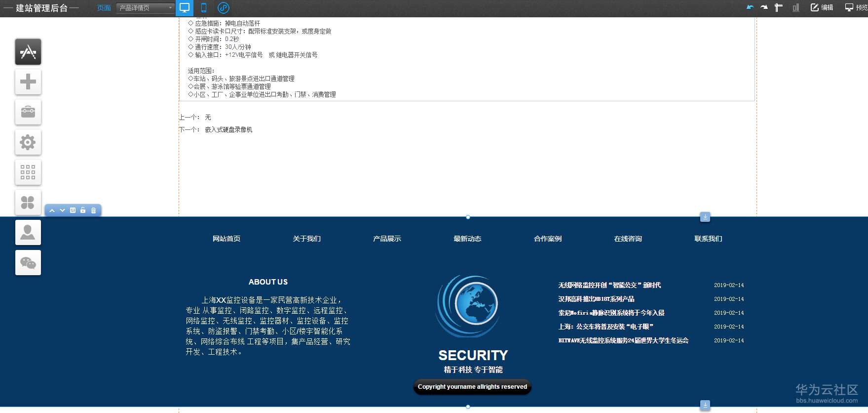Image resolution: width=868 pixels, height=413 pixels.
Task: Select the 开闸时间：0.2秒 line
Action: click(x=213, y=39)
